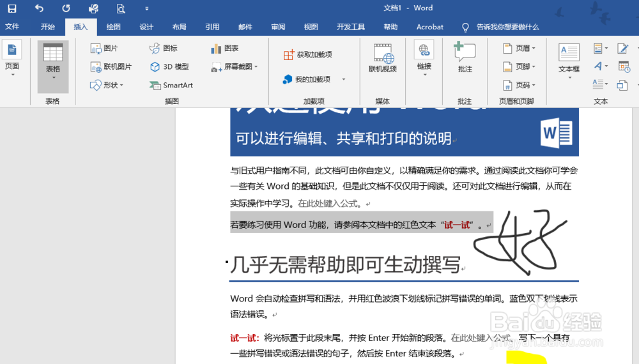Click the Save icon in quick access toolbar
639x364 pixels.
point(12,8)
